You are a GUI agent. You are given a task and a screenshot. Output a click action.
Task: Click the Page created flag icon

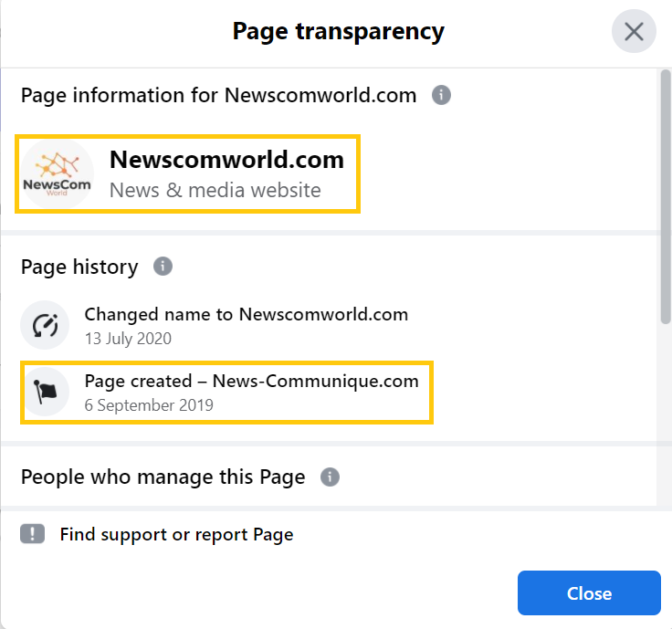pos(45,392)
